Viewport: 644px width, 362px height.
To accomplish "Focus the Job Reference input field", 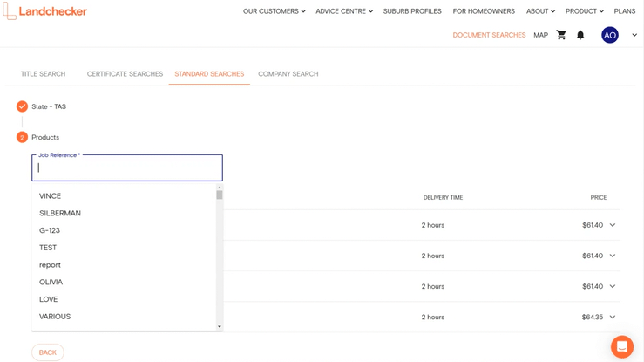I will pyautogui.click(x=127, y=167).
